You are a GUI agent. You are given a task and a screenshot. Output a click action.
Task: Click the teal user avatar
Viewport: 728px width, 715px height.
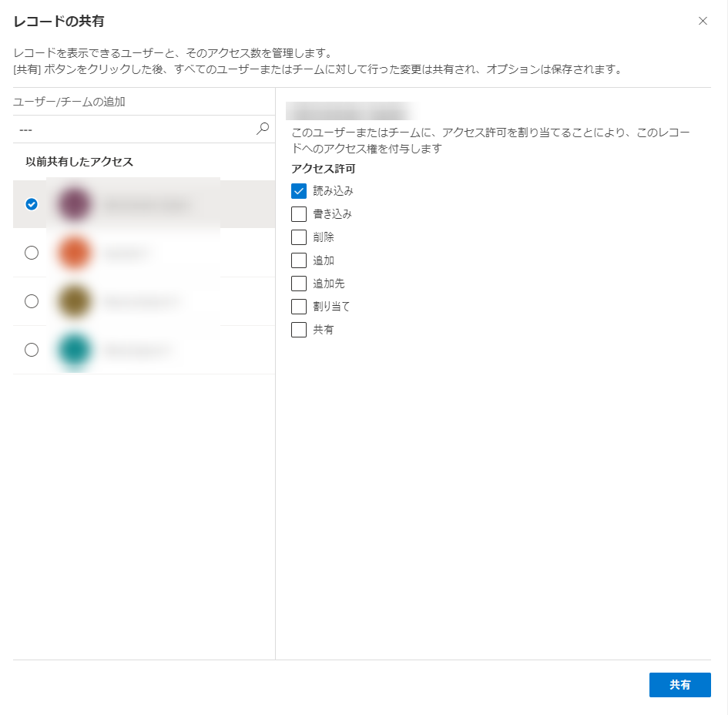(x=73, y=350)
